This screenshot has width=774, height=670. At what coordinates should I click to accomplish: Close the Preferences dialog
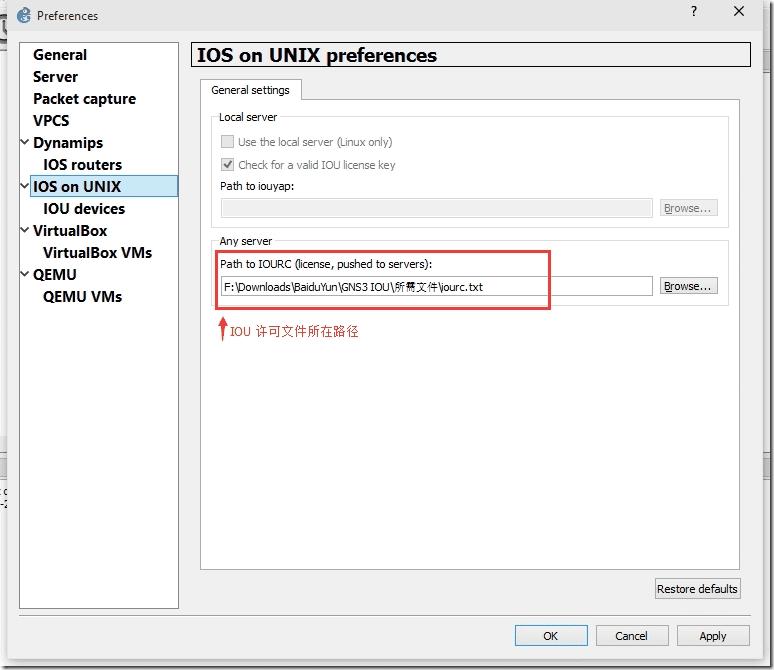[739, 11]
